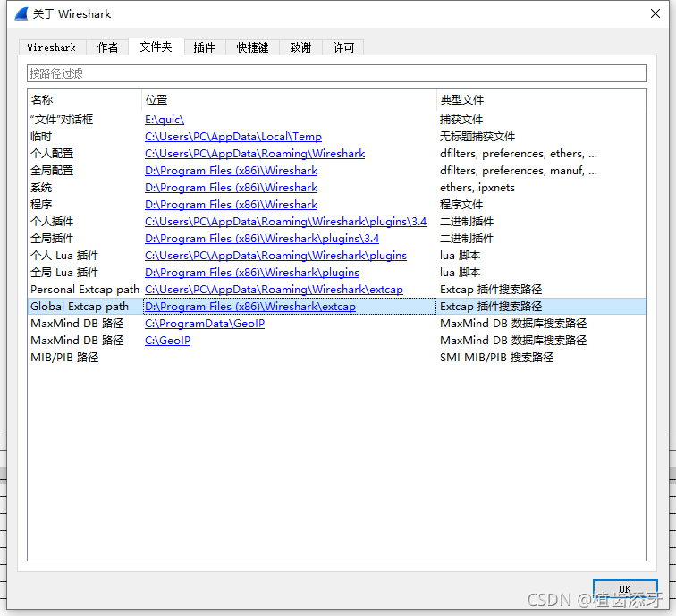Select the 全局插件 row name
676x616 pixels.
pyautogui.click(x=52, y=239)
